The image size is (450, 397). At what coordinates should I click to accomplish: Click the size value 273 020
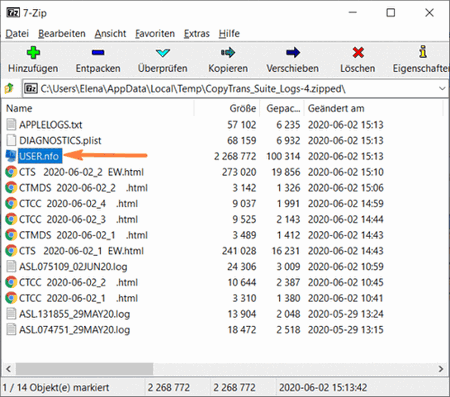(239, 172)
